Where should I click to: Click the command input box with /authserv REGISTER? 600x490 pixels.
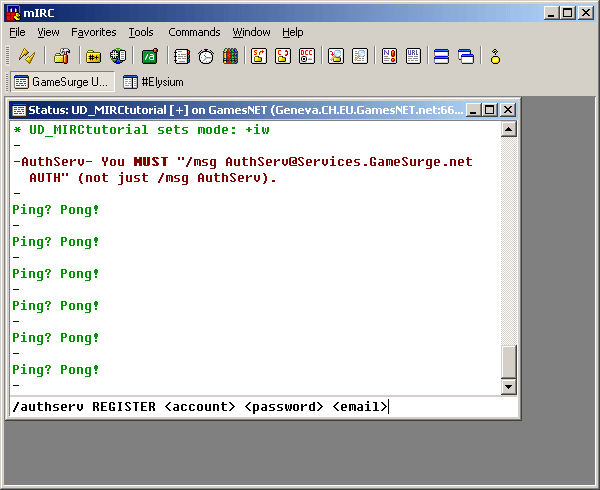pos(263,407)
